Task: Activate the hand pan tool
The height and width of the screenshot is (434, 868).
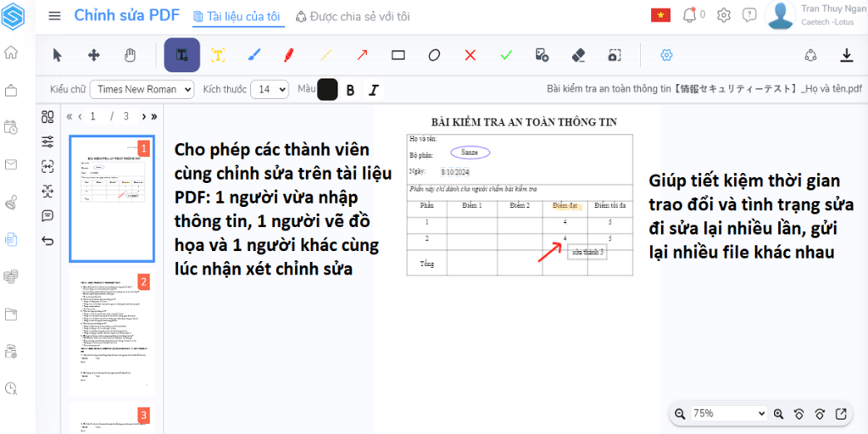Action: click(x=130, y=55)
